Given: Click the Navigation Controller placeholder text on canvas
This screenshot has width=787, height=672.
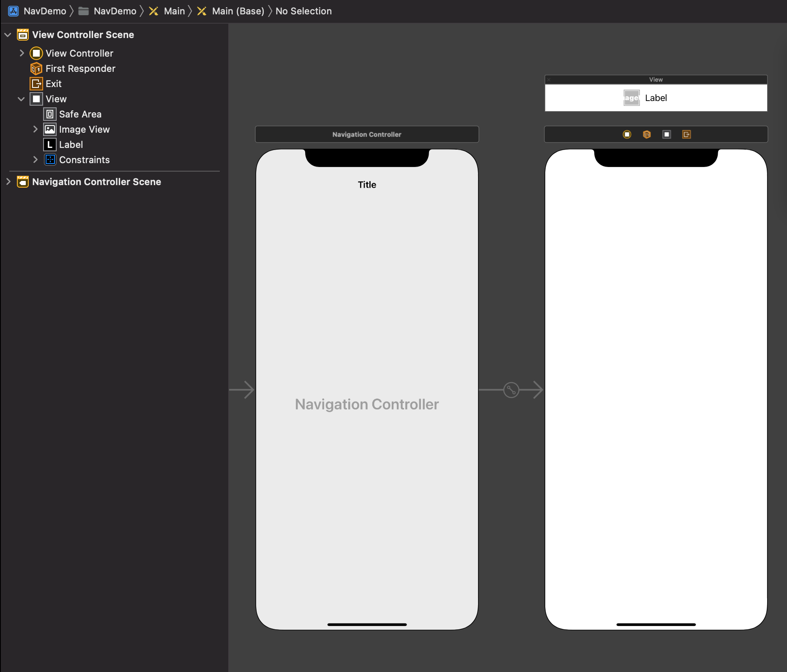Looking at the screenshot, I should point(367,404).
